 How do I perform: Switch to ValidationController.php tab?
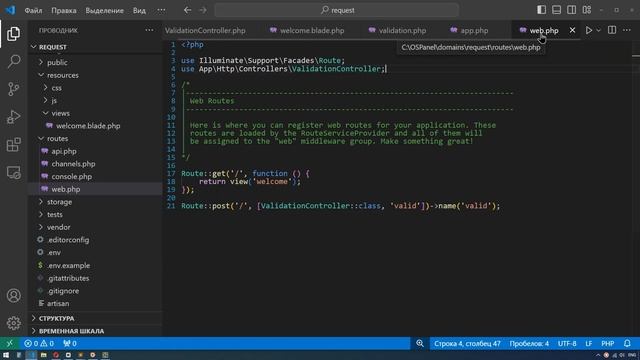(205, 31)
